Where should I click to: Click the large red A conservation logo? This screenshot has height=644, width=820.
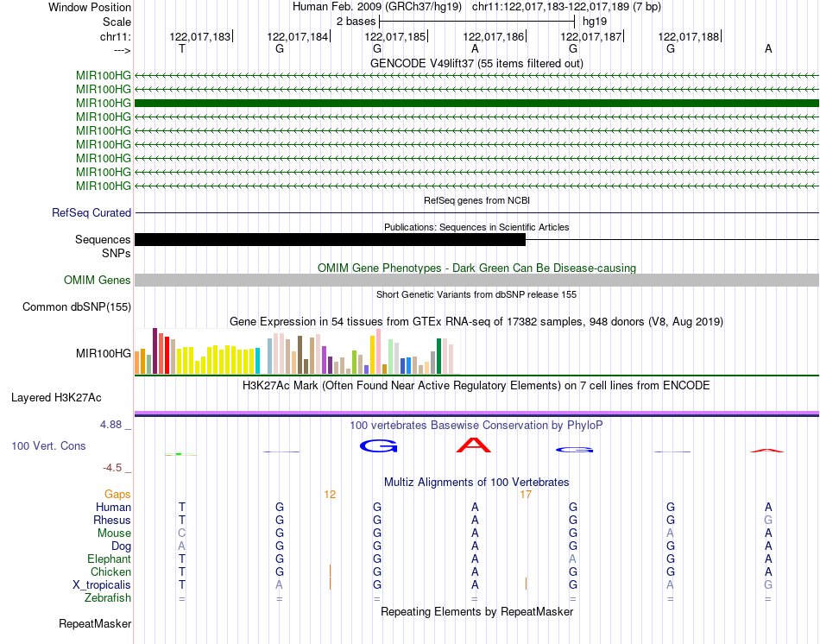click(x=474, y=445)
